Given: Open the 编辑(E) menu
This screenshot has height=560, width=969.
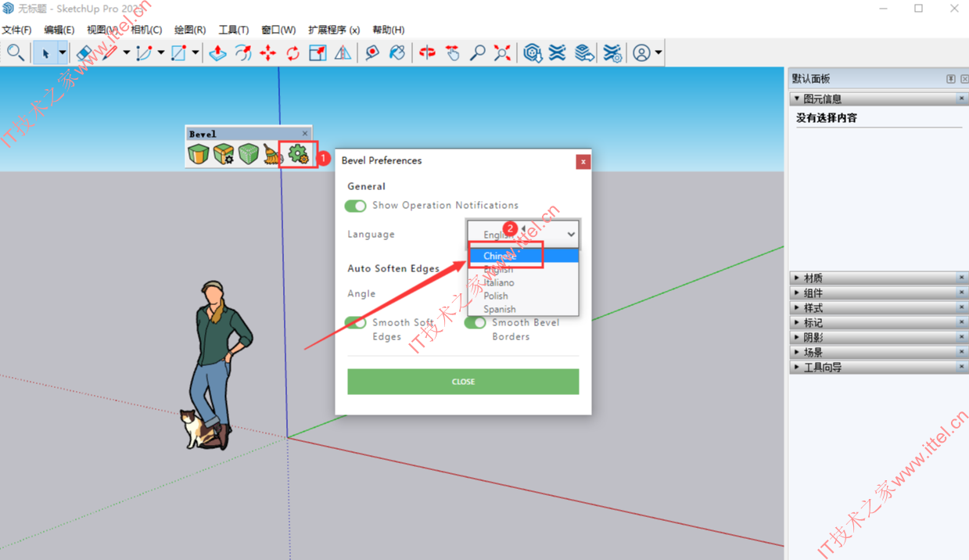Looking at the screenshot, I should click(x=59, y=30).
